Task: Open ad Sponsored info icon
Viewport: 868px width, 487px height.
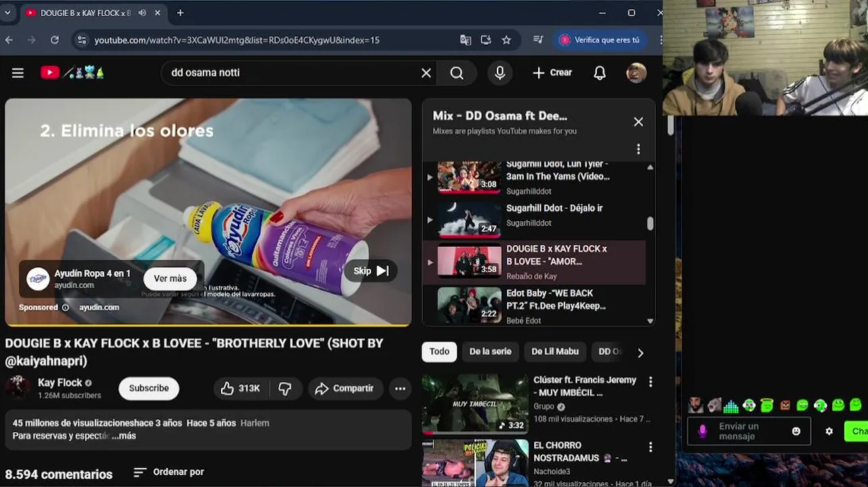Action: (66, 307)
